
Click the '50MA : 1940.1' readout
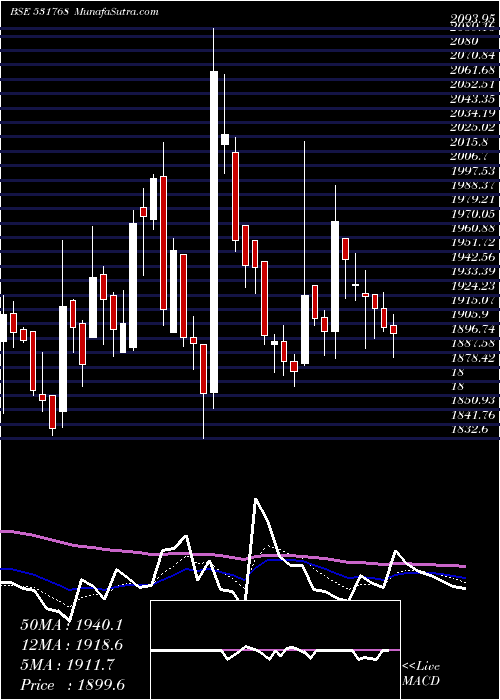71,625
